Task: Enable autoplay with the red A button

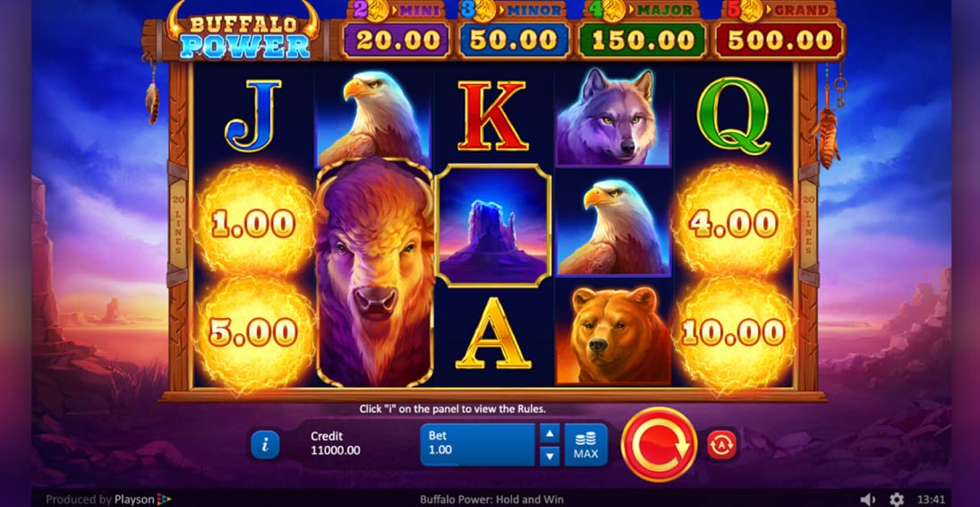Action: coord(722,445)
